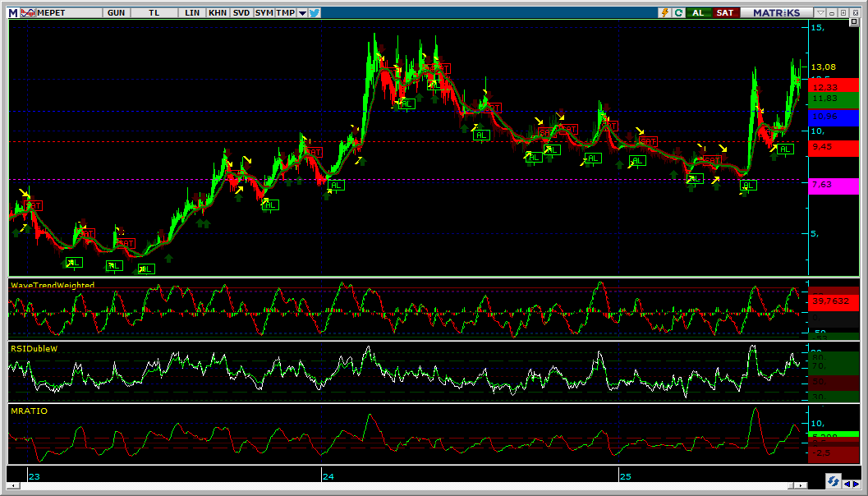Click the MATRIKS brand button
868x496 pixels.
pyautogui.click(x=777, y=12)
